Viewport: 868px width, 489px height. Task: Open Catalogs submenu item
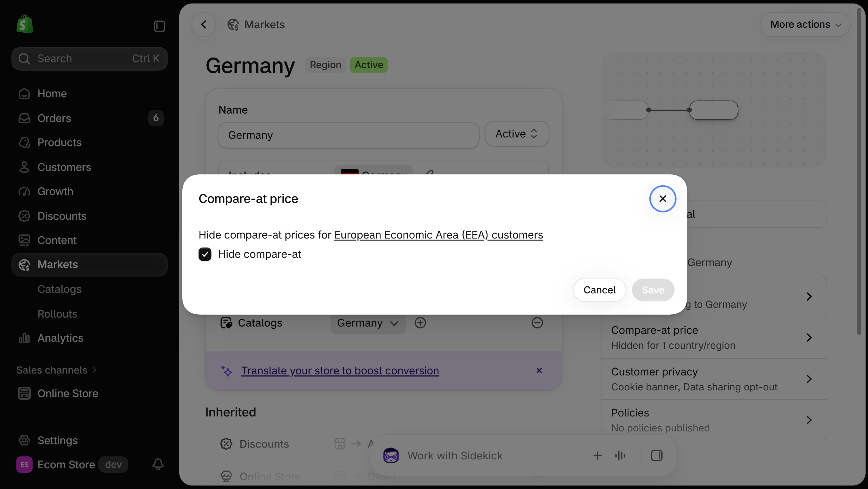(60, 289)
